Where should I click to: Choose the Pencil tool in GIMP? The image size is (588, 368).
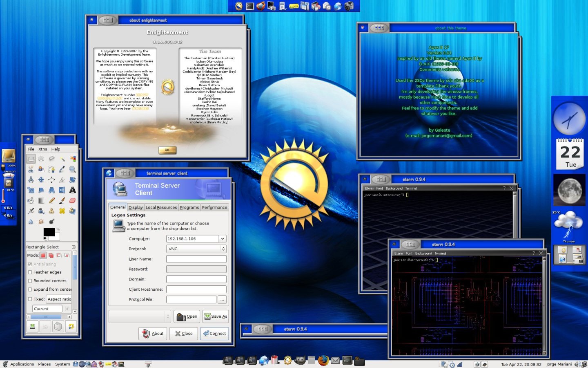coord(52,201)
